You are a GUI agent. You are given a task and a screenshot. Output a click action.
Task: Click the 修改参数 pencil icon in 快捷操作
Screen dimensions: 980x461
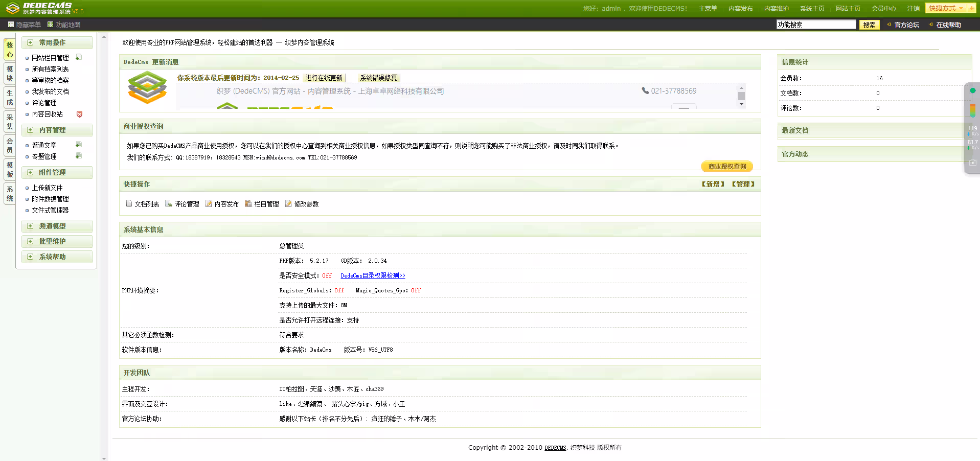288,203
